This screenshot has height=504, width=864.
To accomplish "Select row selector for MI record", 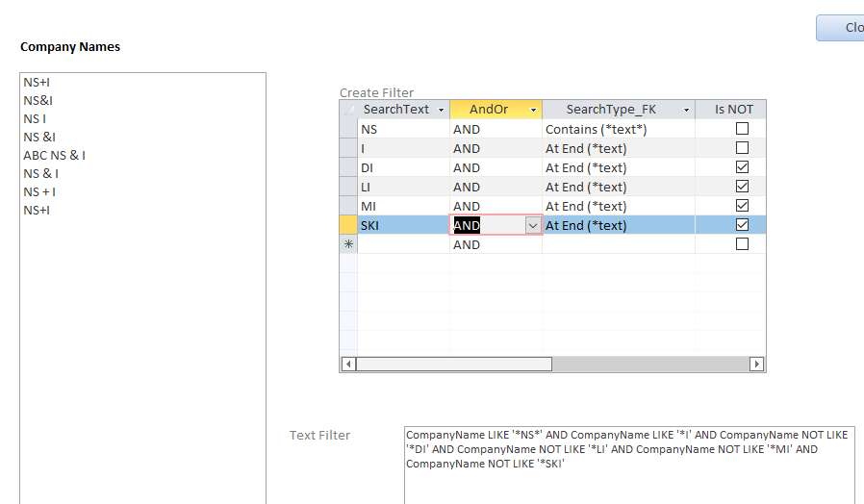I will (348, 206).
